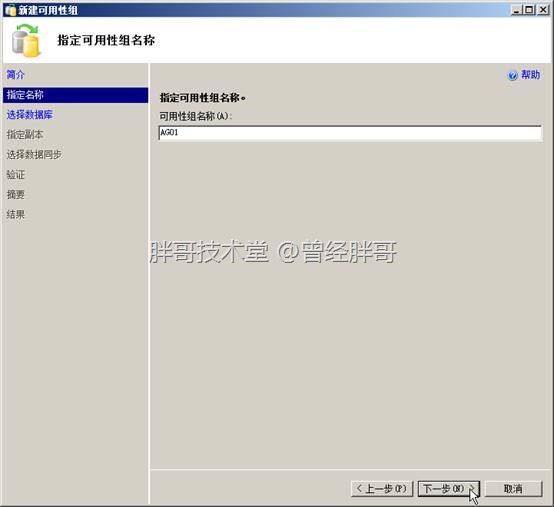Jump to the 选择数据库 step

(x=30, y=115)
